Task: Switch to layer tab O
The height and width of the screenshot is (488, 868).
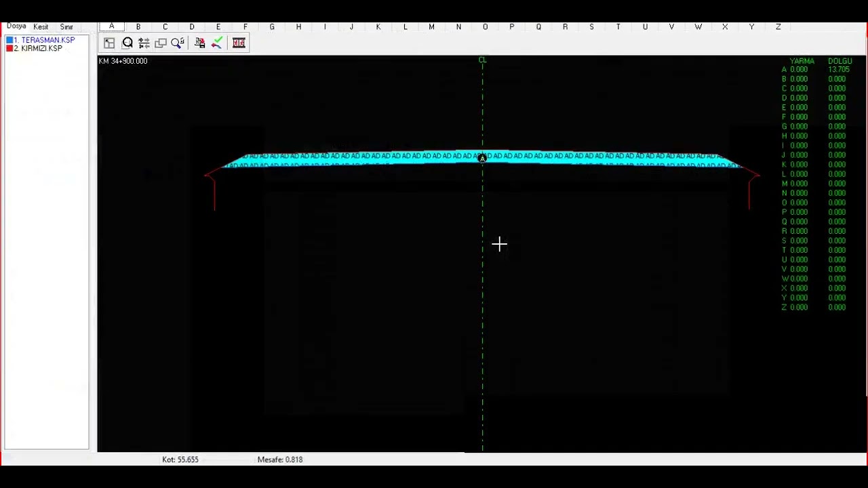Action: [x=485, y=27]
